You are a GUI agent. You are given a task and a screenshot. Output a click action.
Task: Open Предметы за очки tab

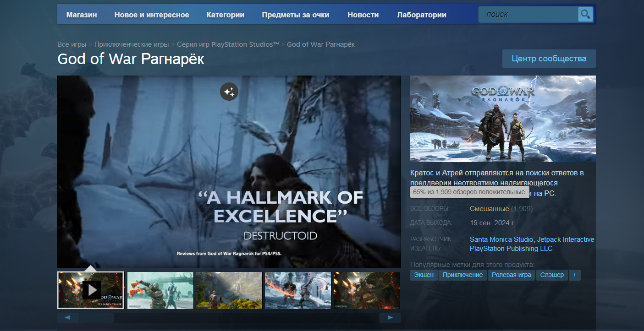[296, 15]
